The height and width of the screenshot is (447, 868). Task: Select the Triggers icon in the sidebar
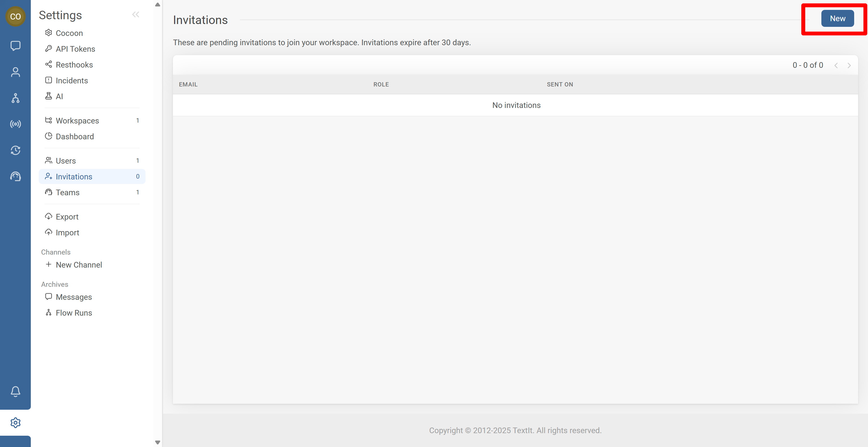click(x=16, y=151)
